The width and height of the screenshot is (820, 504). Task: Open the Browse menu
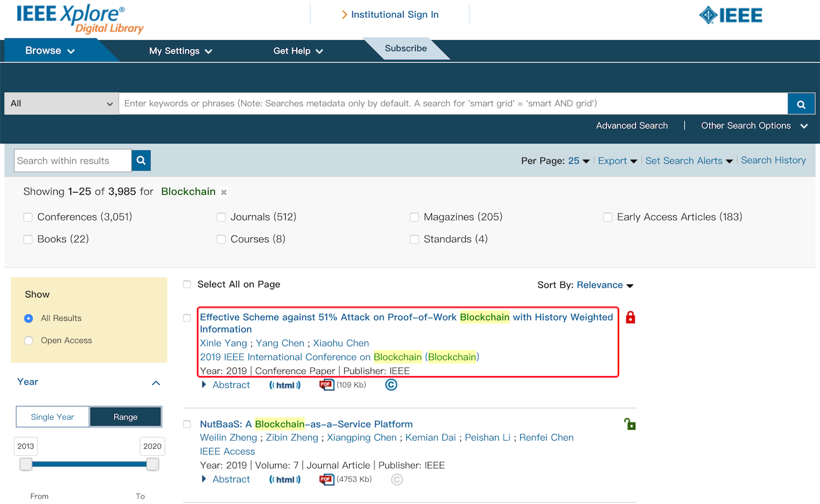click(x=50, y=51)
